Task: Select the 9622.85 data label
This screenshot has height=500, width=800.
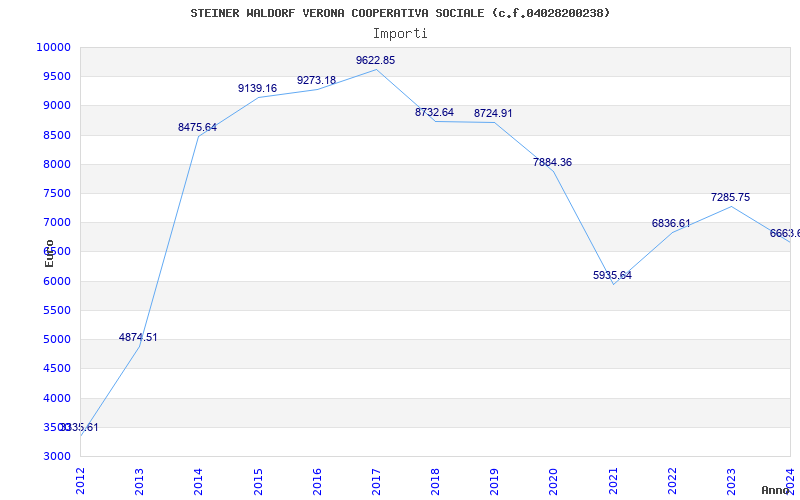Action: [376, 60]
